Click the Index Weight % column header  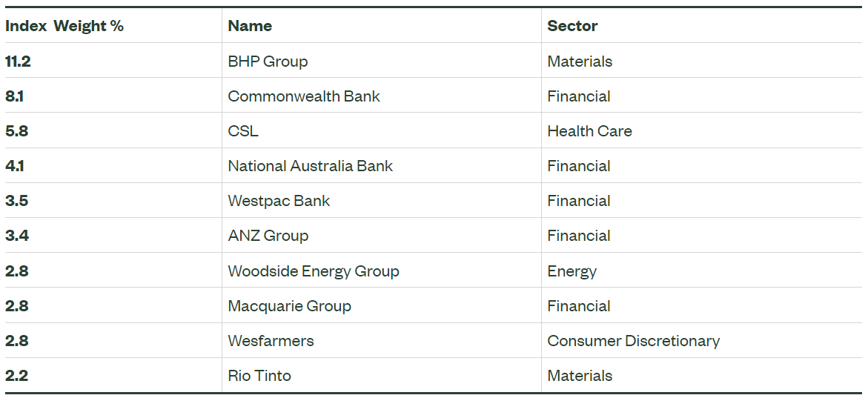pyautogui.click(x=64, y=26)
